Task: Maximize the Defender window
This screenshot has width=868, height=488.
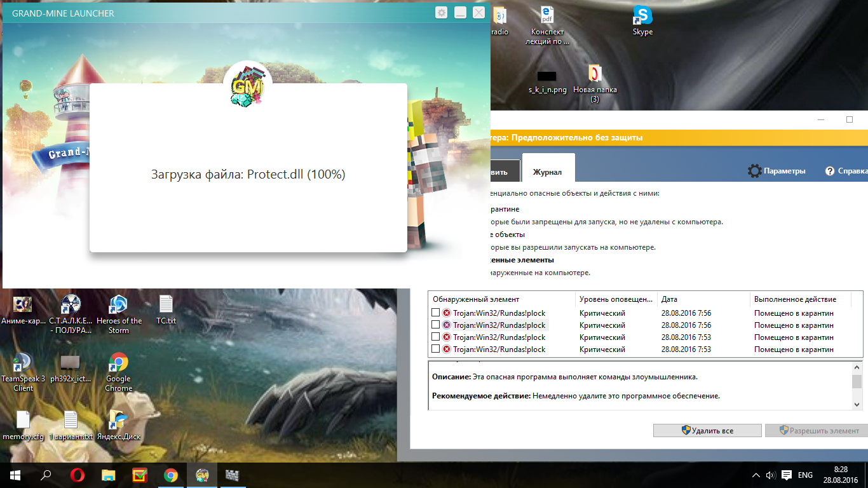Action: [850, 119]
